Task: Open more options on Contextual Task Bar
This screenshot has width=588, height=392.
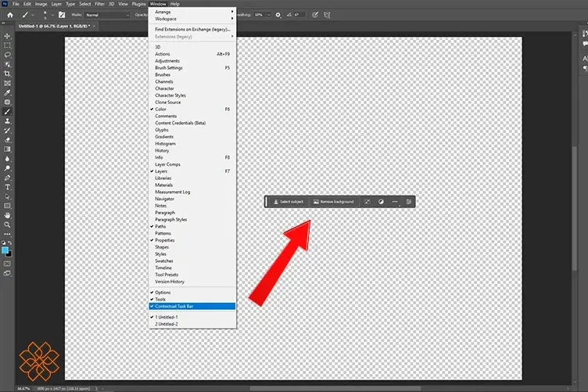Action: pos(395,202)
